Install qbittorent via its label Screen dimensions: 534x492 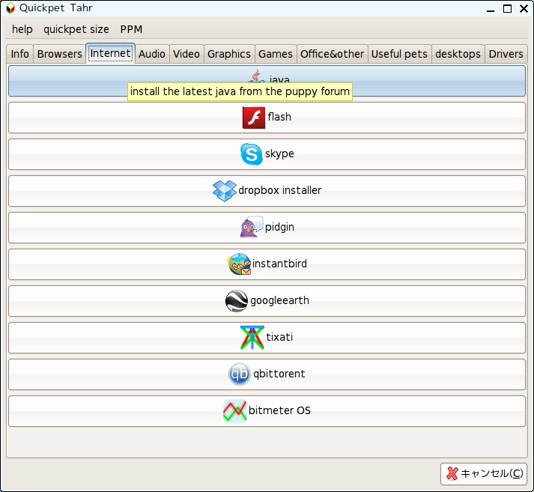point(279,374)
